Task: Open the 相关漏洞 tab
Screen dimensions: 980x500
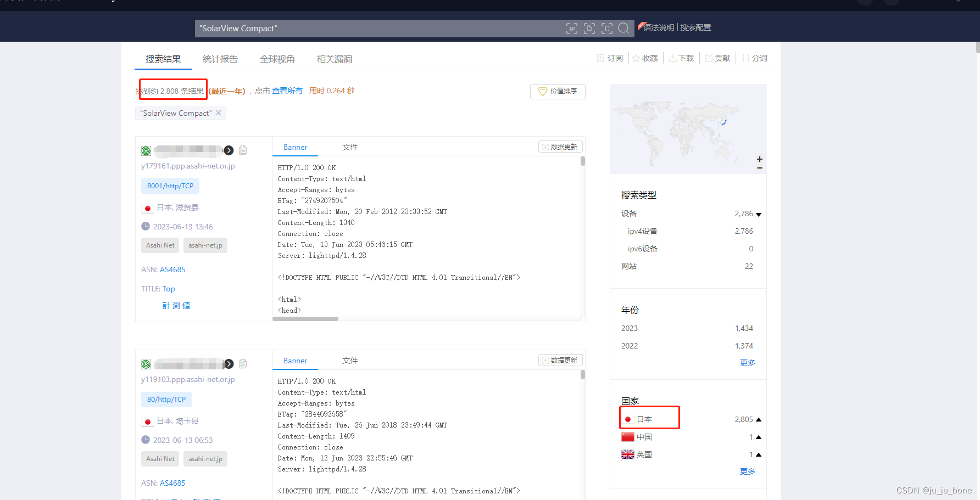Action: (335, 59)
